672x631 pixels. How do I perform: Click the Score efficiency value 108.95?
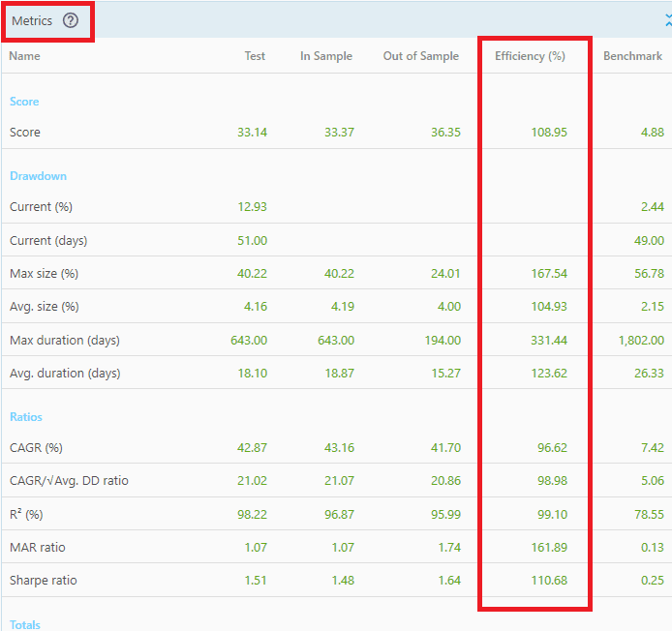click(x=549, y=133)
